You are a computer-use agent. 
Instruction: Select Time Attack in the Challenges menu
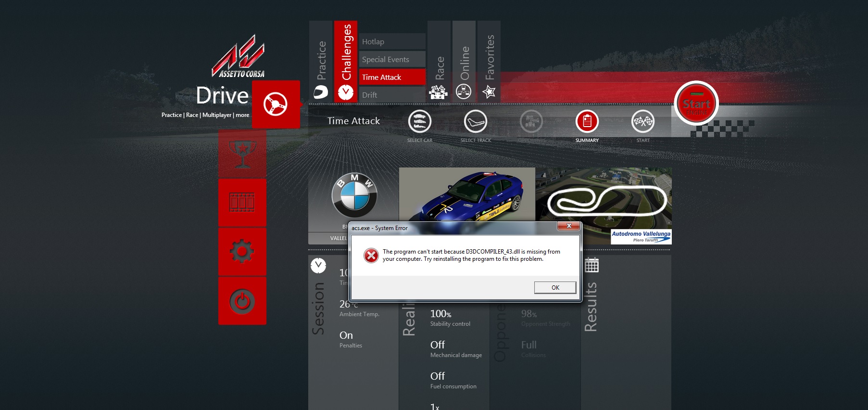pyautogui.click(x=392, y=77)
